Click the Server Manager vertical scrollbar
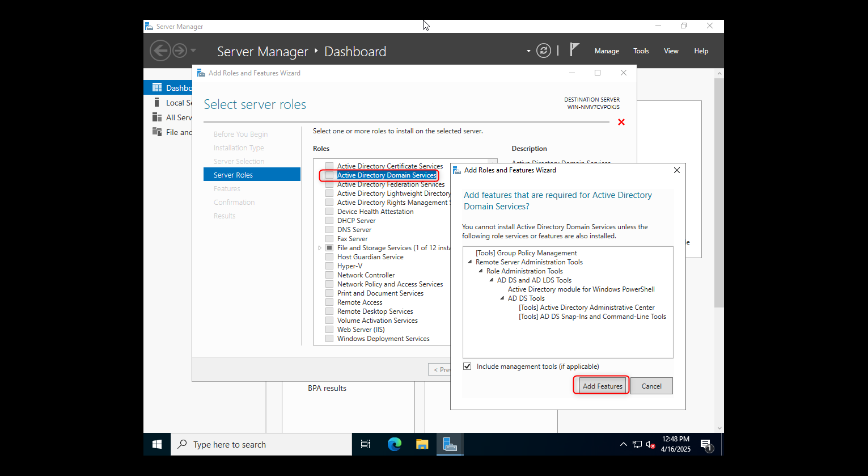Screen dimensions: 868x476 [719, 193]
